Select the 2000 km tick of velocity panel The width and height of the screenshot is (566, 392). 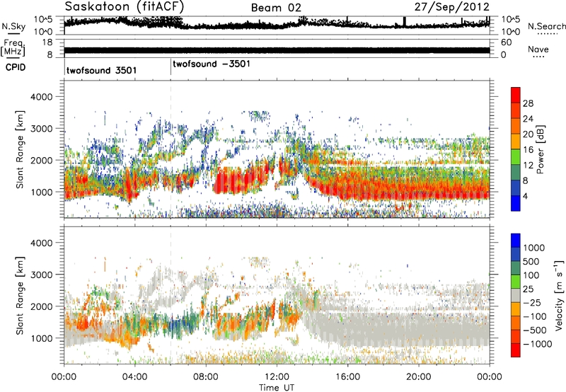click(41, 306)
